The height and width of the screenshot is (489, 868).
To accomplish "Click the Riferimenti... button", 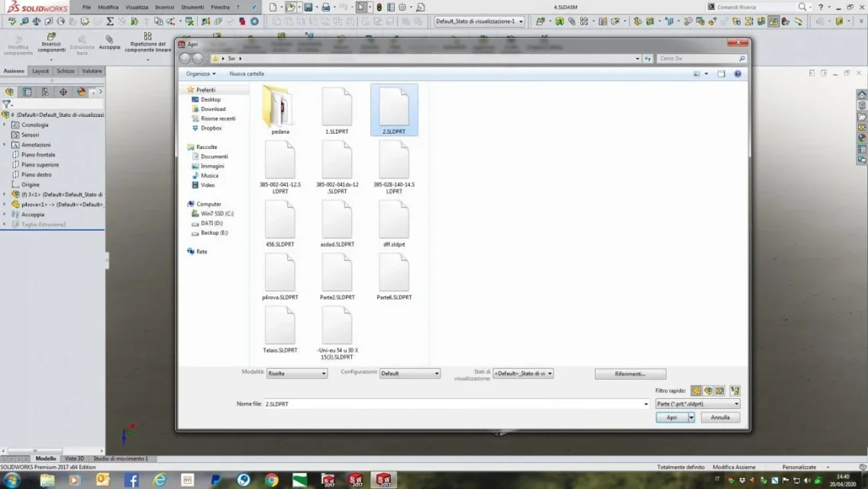I will coord(630,374).
